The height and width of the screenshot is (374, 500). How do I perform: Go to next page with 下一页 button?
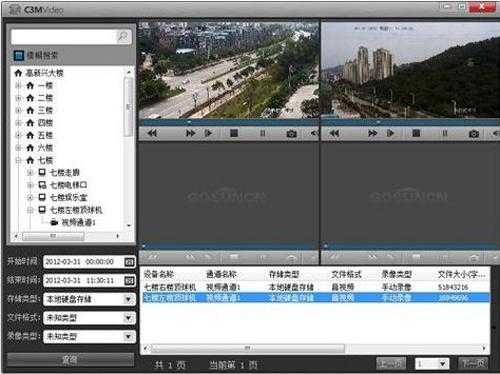[473, 364]
